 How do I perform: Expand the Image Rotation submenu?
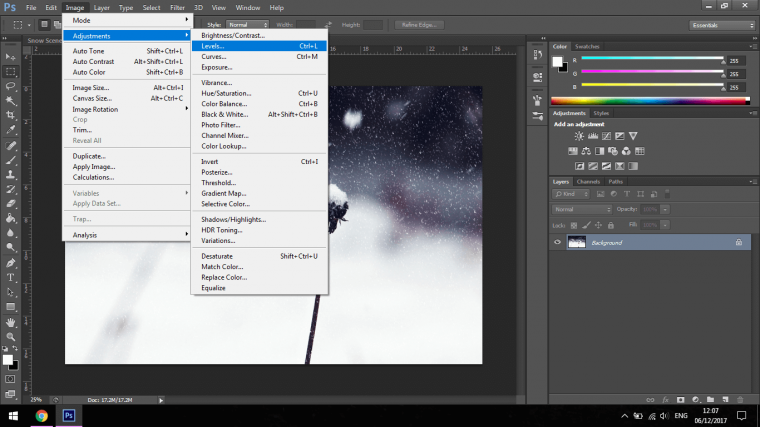(127, 109)
